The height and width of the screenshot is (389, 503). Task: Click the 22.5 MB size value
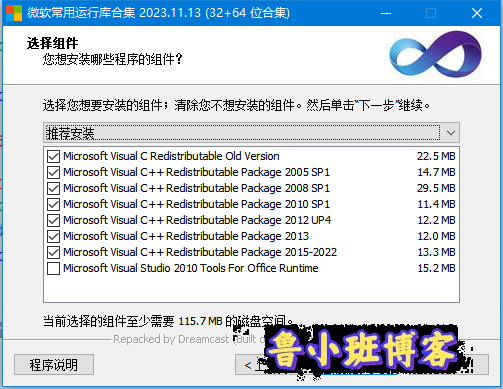(x=436, y=156)
